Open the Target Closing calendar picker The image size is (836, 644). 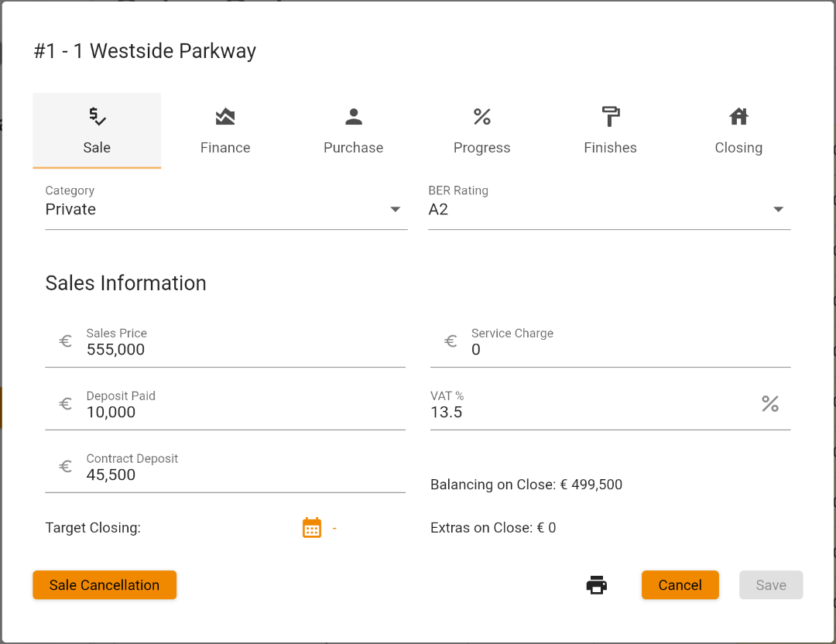[312, 528]
